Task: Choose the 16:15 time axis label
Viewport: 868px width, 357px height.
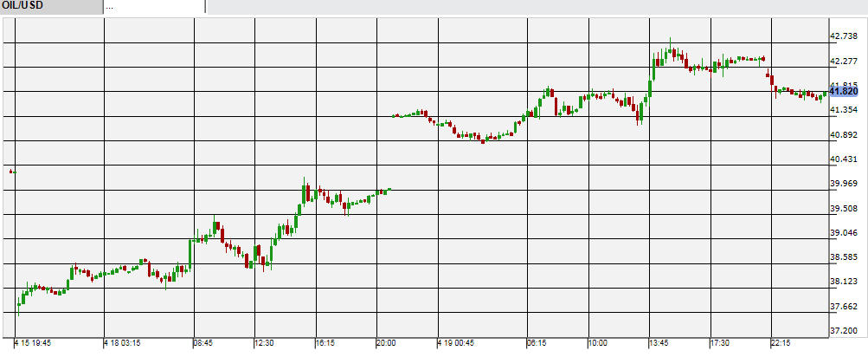Action: tap(325, 343)
